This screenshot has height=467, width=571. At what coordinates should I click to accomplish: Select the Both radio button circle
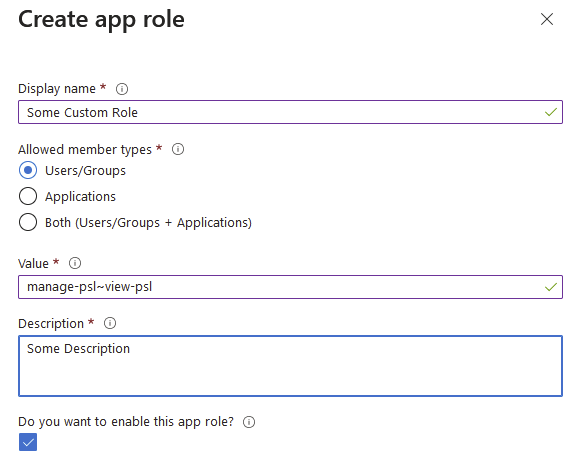pos(28,222)
